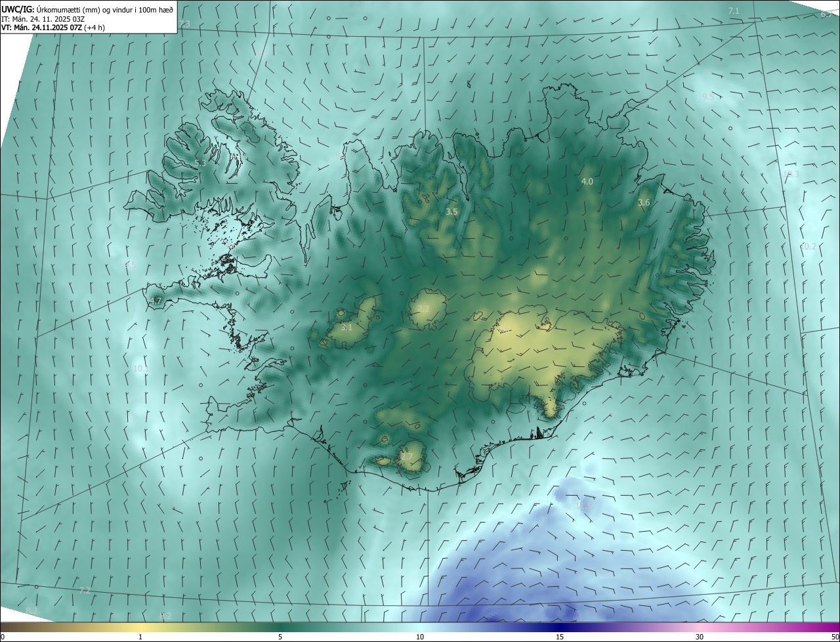840x642 pixels.
Task: Click the title 'Úrkomumætti (mm) og vindur í 100m hæð'
Action: coord(106,10)
